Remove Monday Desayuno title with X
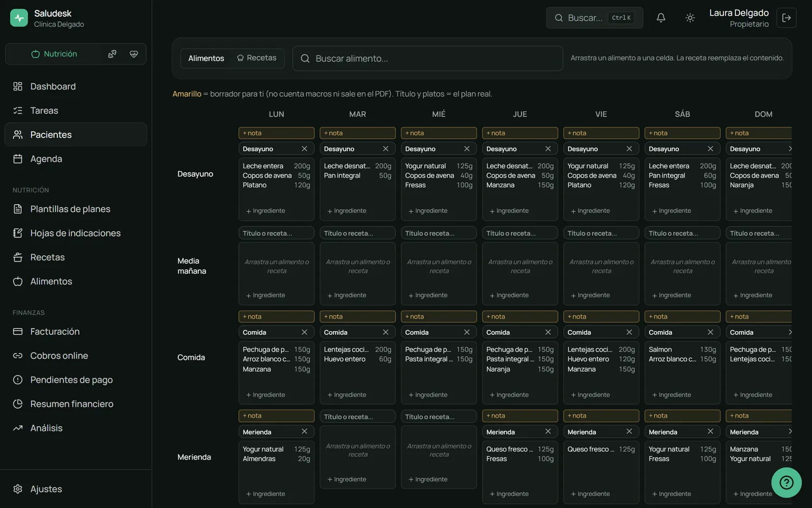812x508 pixels. 304,149
